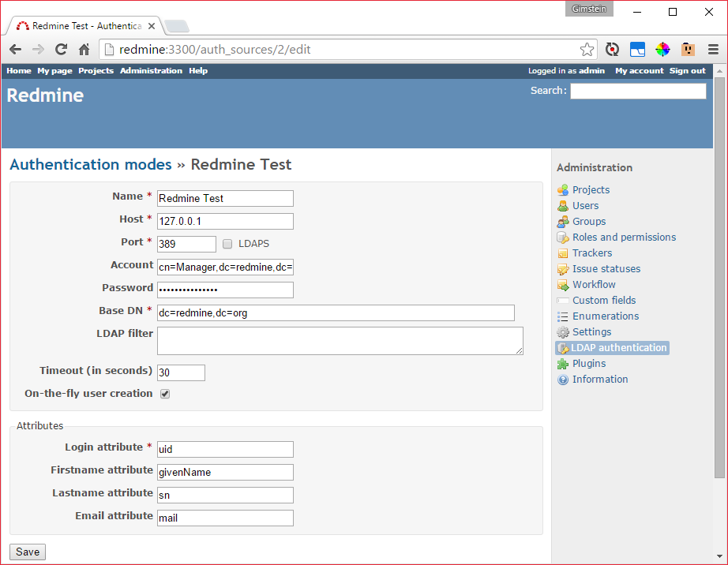Screen dimensions: 728x565
Task: Follow the Authentication modes breadcrumb link
Action: [91, 164]
